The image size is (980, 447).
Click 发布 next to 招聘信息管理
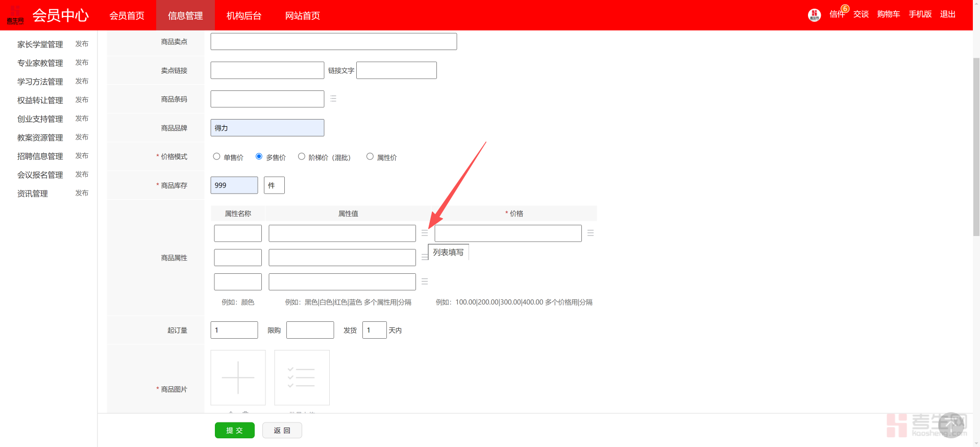click(82, 156)
